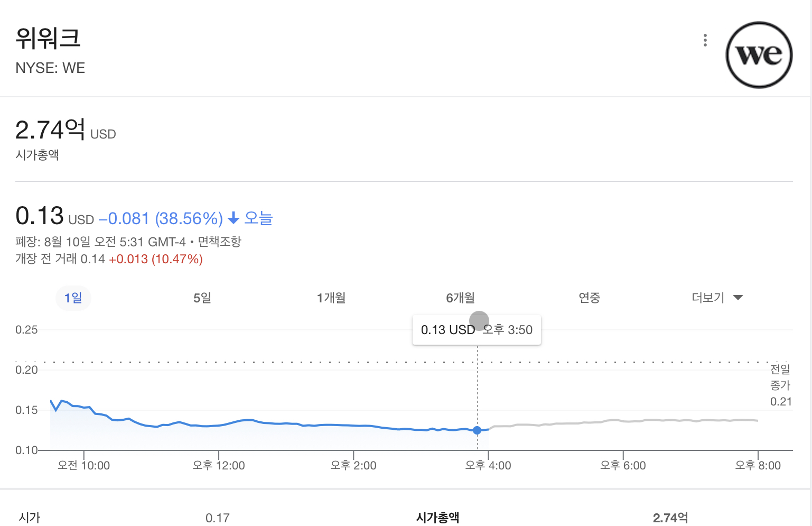Click the 오전 10:00 axis label
Screen dimensions: 812x526
(84, 466)
